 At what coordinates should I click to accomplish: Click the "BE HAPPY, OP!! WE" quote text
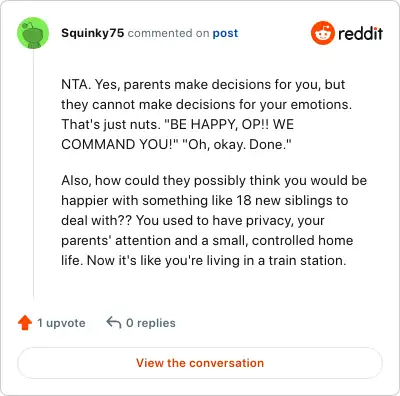coord(229,124)
